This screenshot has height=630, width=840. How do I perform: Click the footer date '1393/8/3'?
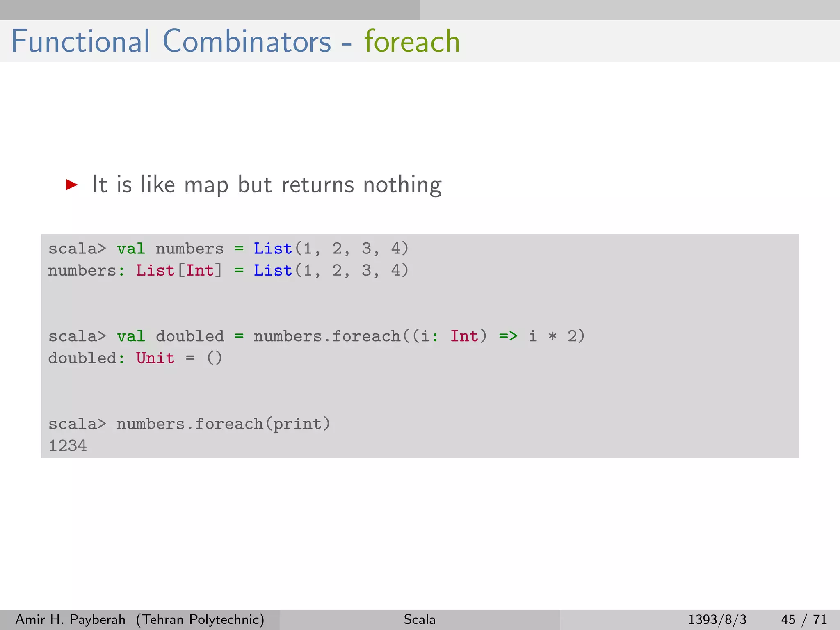click(717, 619)
